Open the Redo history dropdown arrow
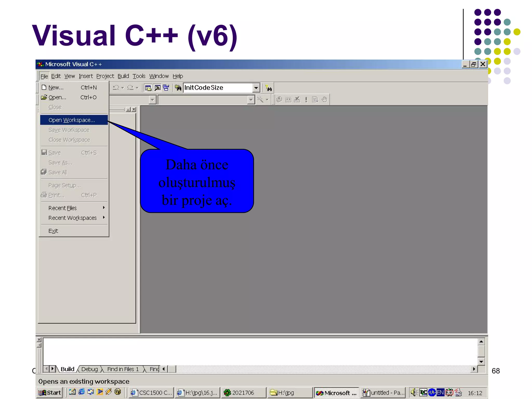The height and width of the screenshot is (399, 532). (x=137, y=88)
